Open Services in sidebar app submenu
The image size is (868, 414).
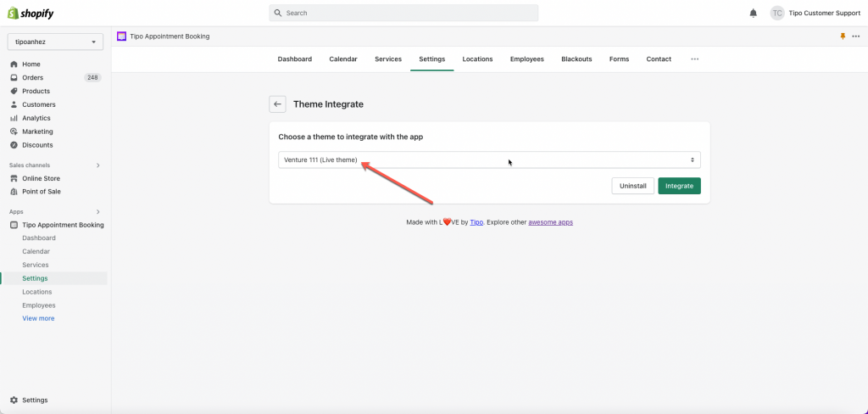click(36, 265)
